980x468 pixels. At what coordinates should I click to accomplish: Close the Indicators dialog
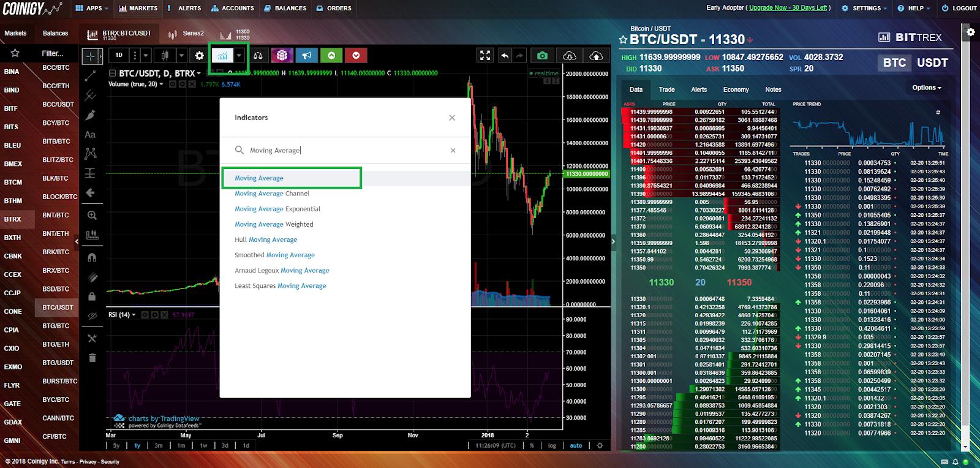click(452, 118)
